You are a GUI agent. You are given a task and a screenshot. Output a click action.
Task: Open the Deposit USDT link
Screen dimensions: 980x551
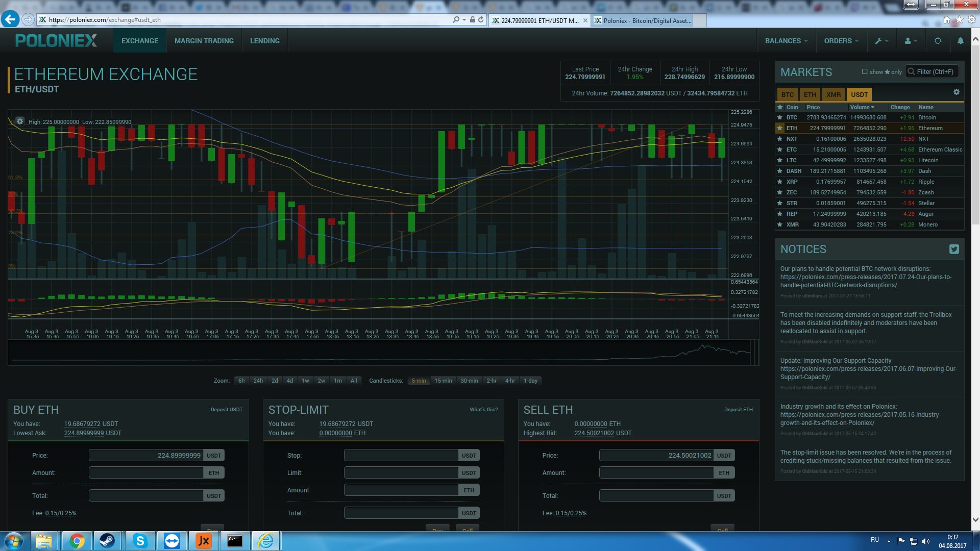(x=227, y=410)
